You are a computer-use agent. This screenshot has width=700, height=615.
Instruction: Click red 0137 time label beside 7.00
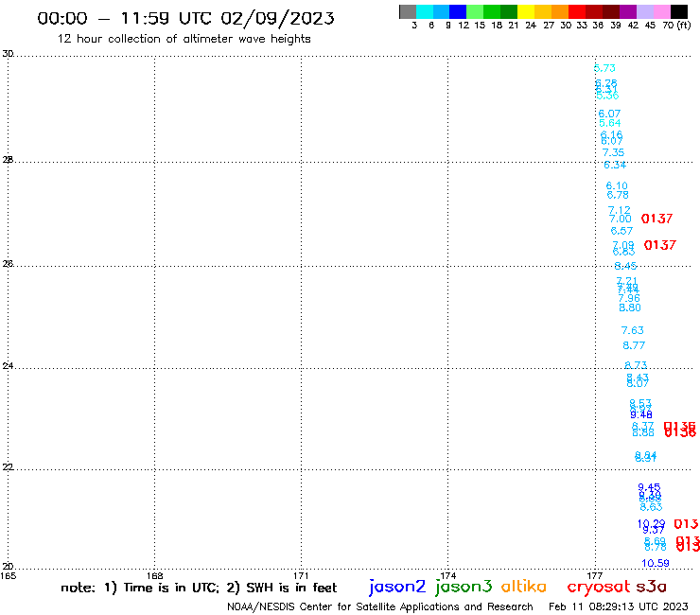pyautogui.click(x=656, y=219)
